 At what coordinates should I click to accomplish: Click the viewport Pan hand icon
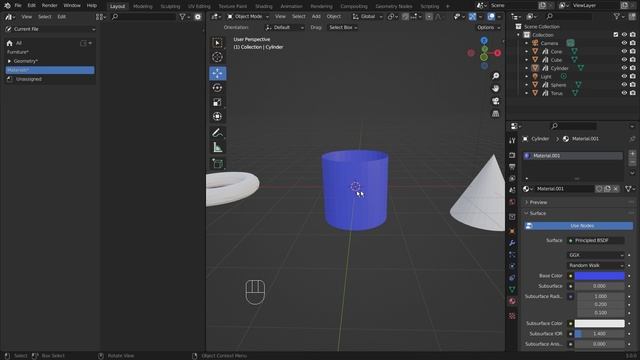click(x=496, y=89)
